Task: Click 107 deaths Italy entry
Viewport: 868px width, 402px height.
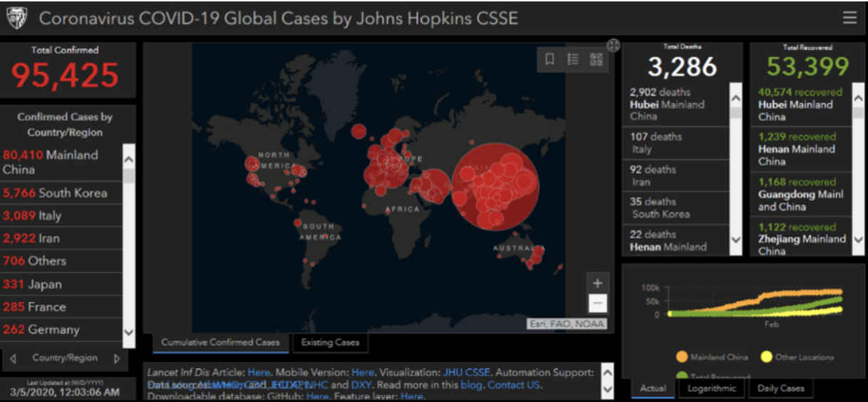Action: click(x=677, y=143)
